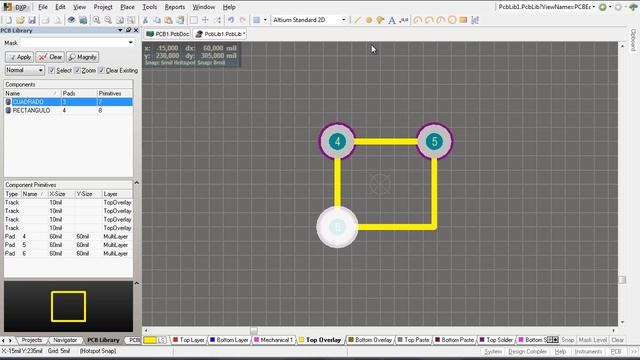Click the Print toolbar icon

point(45,20)
